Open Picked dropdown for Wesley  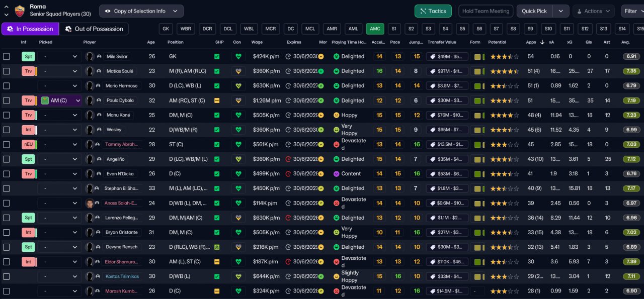60,130
